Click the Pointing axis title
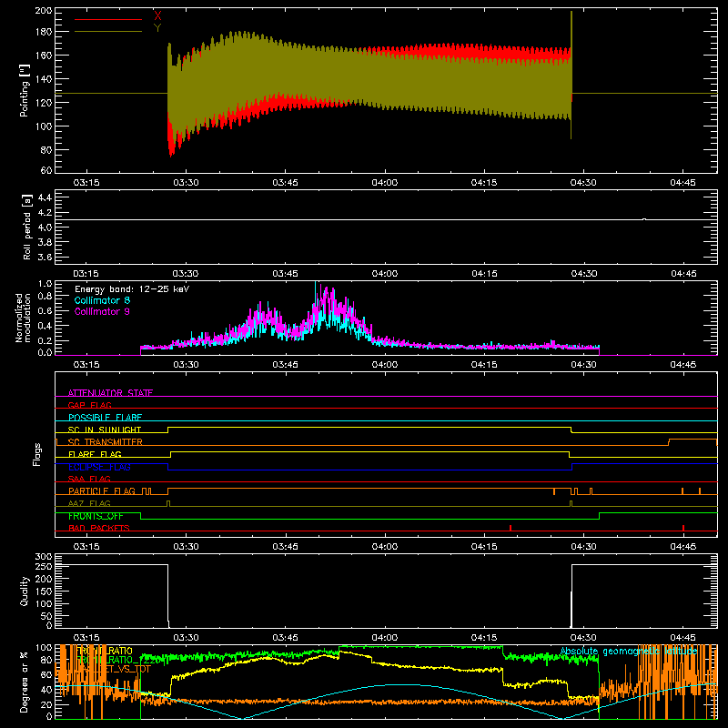The image size is (728, 728). (x=25, y=90)
